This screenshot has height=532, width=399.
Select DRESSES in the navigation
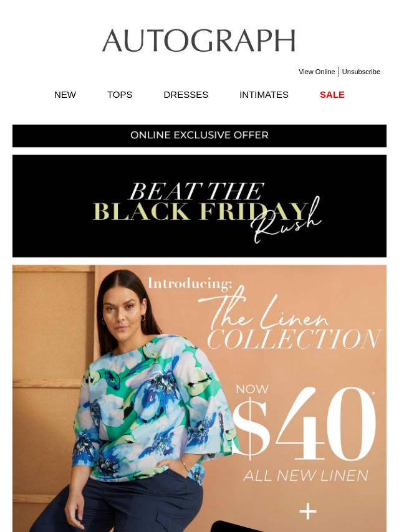[186, 95]
